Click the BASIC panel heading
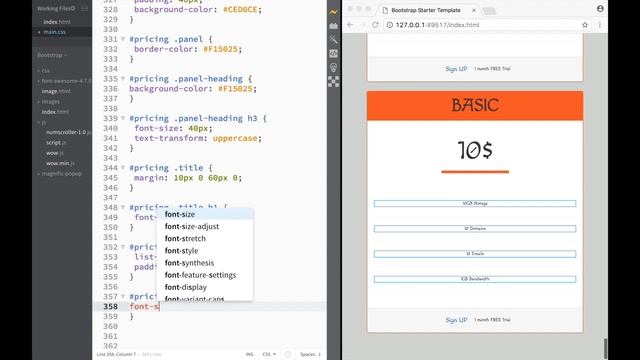The image size is (640, 360). tap(475, 106)
